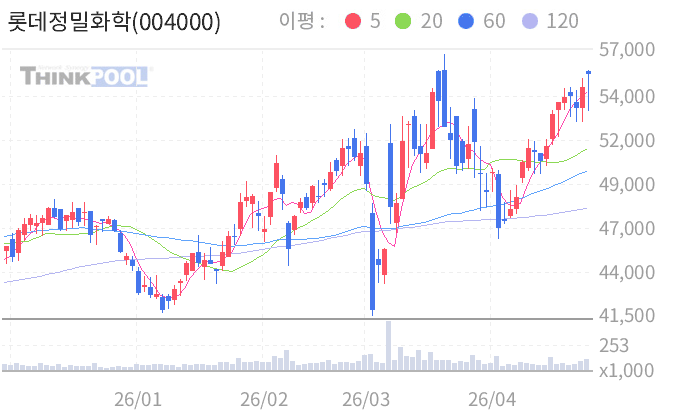Click the blue 60-day moving average dot
This screenshot has width=686, height=420.
[466, 21]
